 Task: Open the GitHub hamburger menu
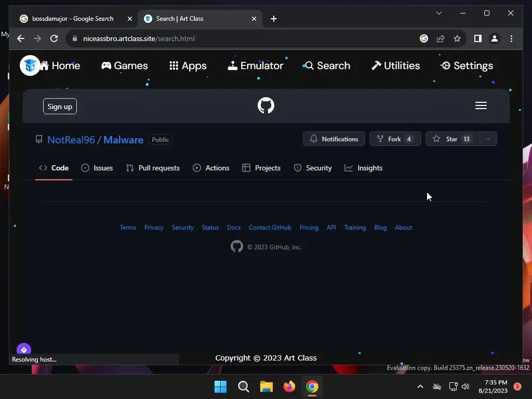481,105
